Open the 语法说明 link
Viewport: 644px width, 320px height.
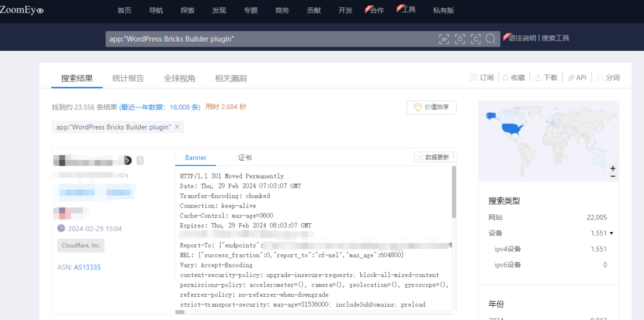522,38
